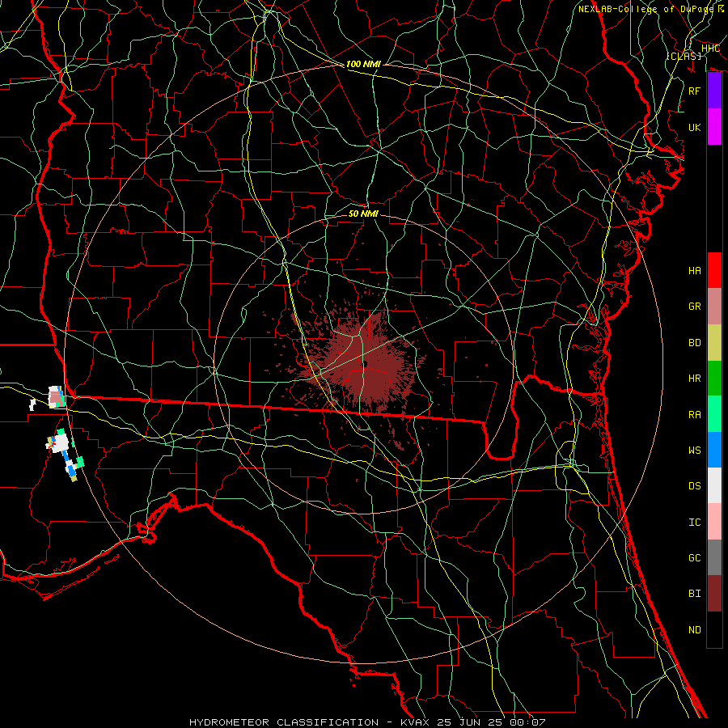Click the radar site black center dot
The height and width of the screenshot is (728, 728).
click(365, 364)
